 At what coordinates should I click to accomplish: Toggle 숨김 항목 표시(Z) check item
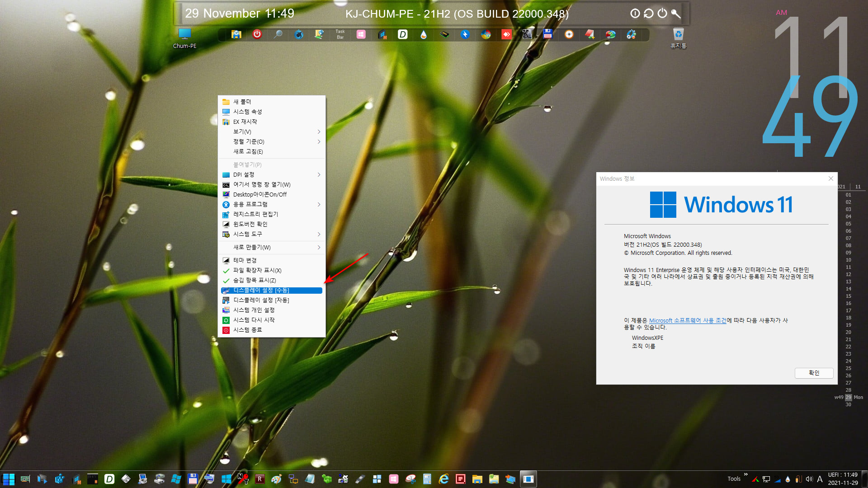[x=271, y=280]
